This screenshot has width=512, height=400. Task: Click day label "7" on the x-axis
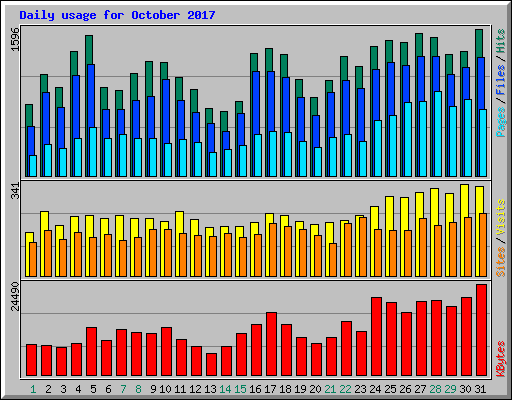click(x=123, y=389)
